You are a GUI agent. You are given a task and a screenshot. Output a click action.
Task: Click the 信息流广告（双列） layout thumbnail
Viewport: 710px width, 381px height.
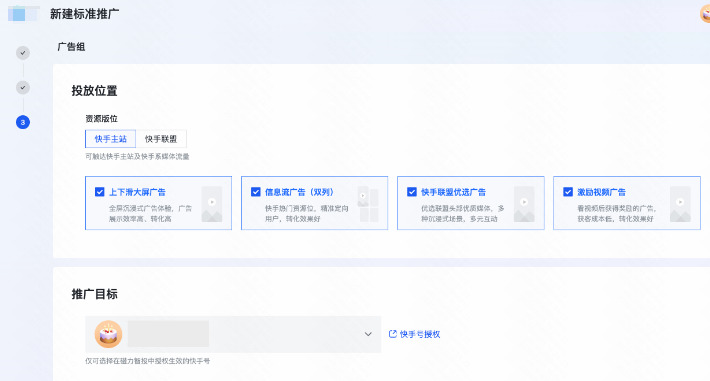(368, 204)
